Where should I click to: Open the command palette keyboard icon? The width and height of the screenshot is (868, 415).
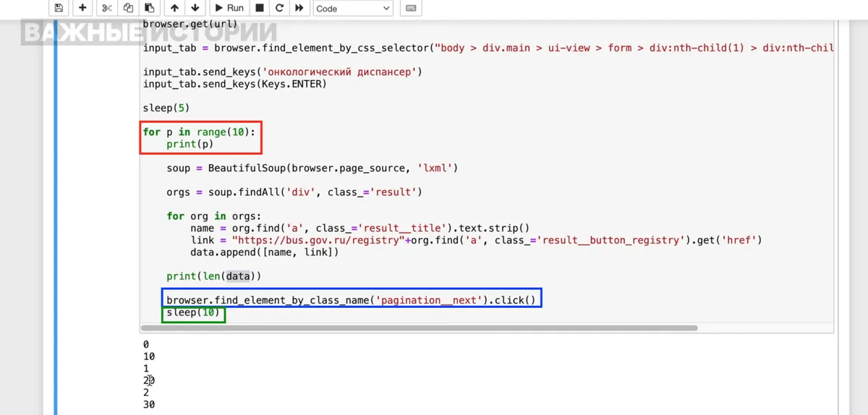click(411, 8)
